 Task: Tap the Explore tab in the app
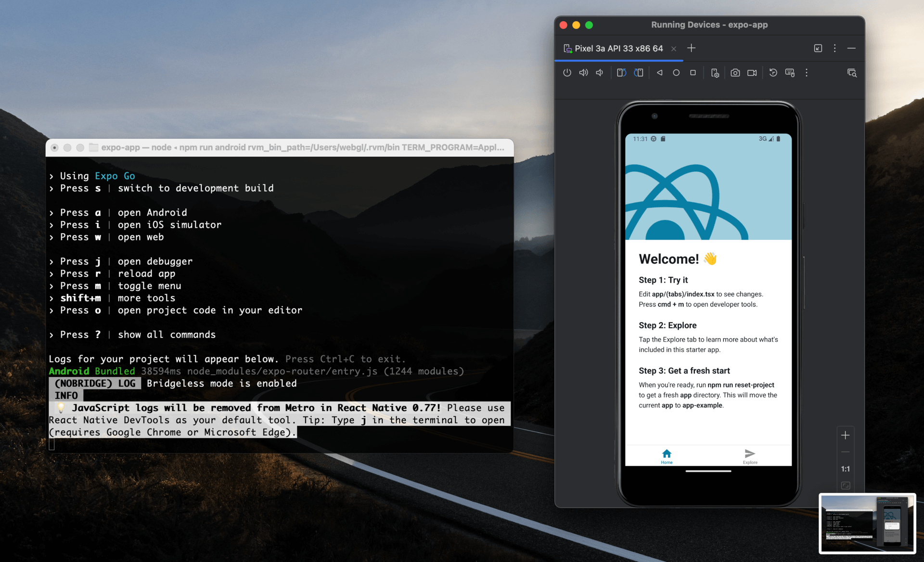(x=750, y=456)
